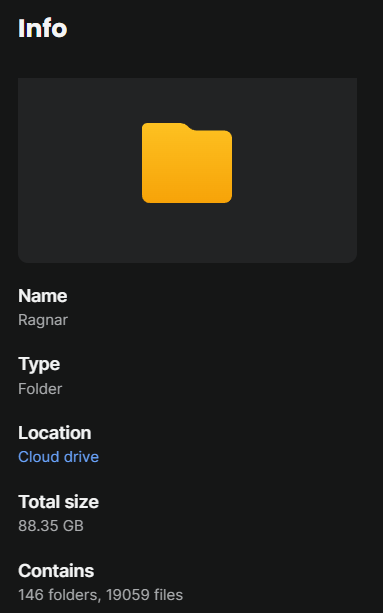This screenshot has height=613, width=383.
Task: Click the Type label
Action: pyautogui.click(x=39, y=364)
